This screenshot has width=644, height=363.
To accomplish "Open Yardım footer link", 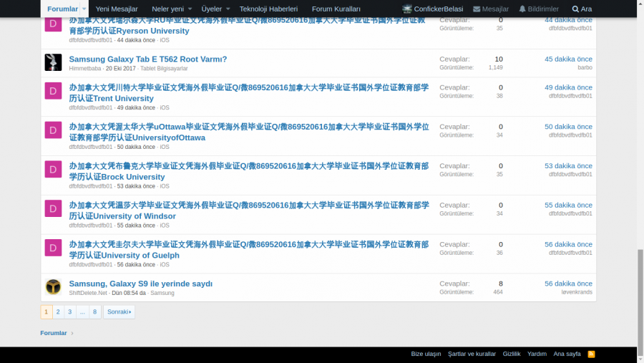I will [537, 354].
